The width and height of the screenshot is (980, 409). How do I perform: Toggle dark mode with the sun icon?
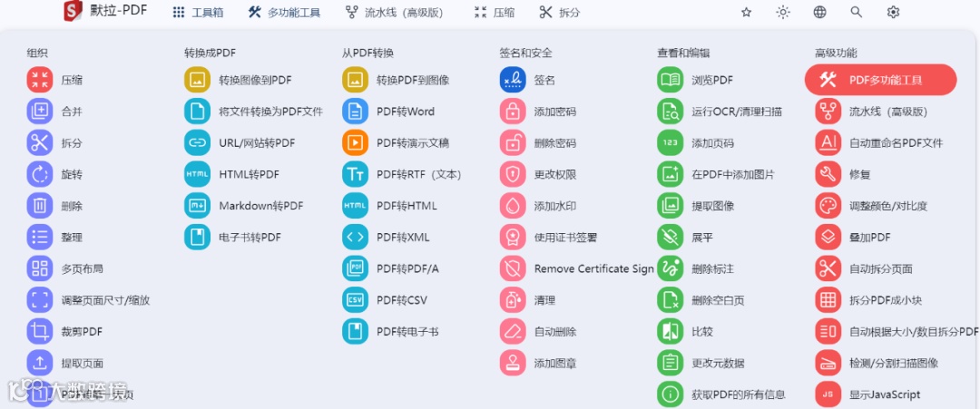click(x=782, y=12)
